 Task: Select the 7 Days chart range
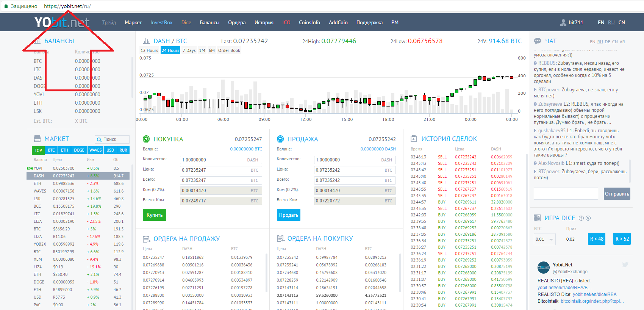point(189,50)
